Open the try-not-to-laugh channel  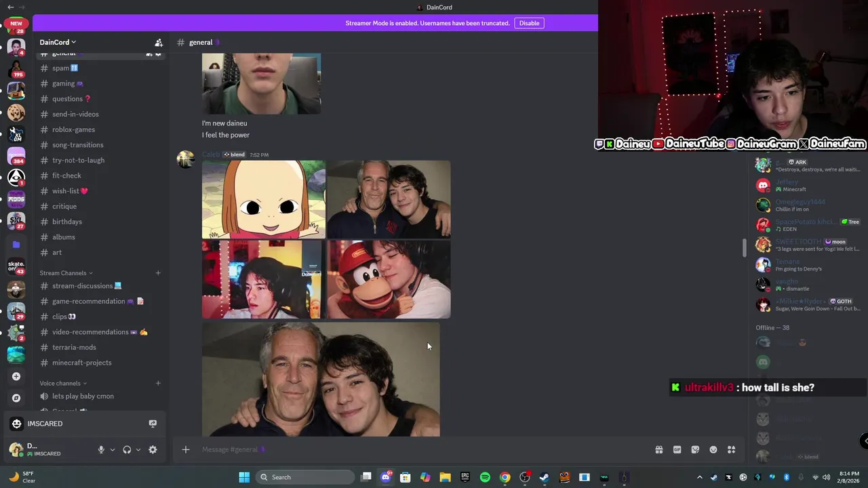(100, 160)
